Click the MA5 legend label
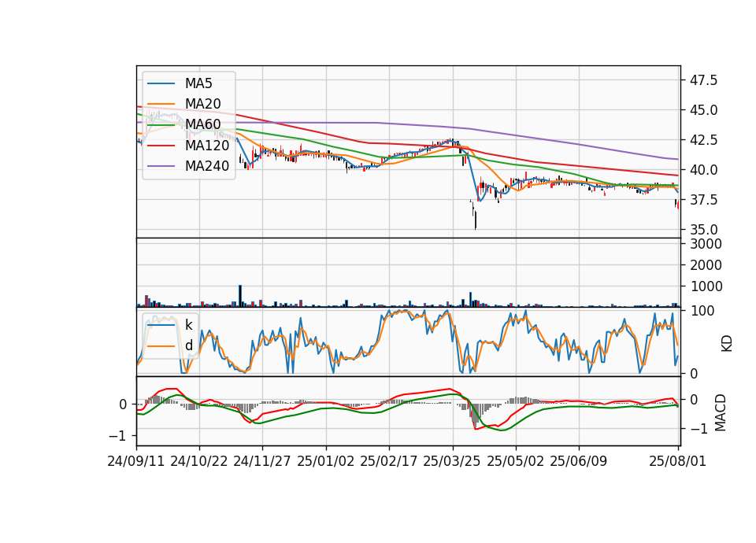 [x=198, y=83]
